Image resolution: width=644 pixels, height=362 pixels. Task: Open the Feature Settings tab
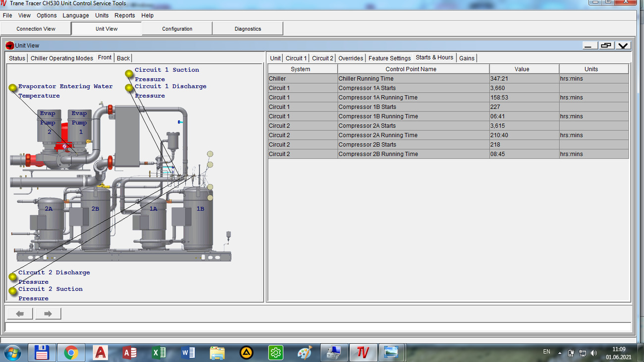389,58
